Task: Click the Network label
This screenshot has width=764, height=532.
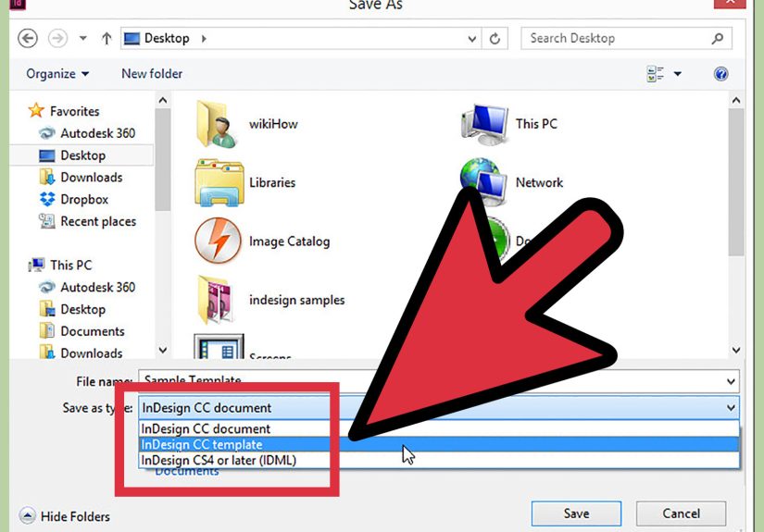Action: coord(539,182)
